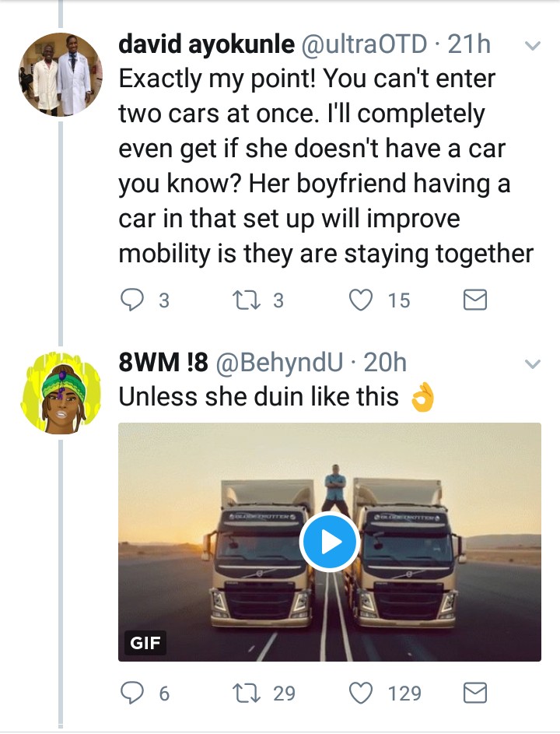
Task: Play the trucks GIF
Action: tap(329, 543)
